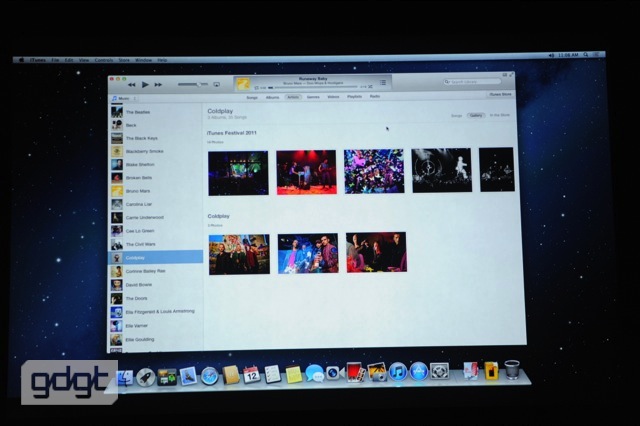Click the highlighted Coldplay artist row
640x426 pixels.
[x=156, y=257]
